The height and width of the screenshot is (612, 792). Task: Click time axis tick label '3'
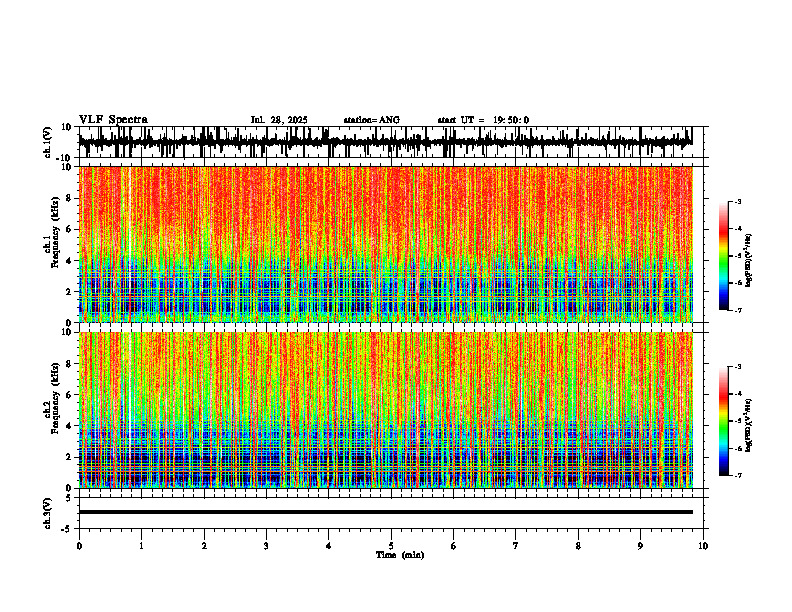[x=266, y=546]
